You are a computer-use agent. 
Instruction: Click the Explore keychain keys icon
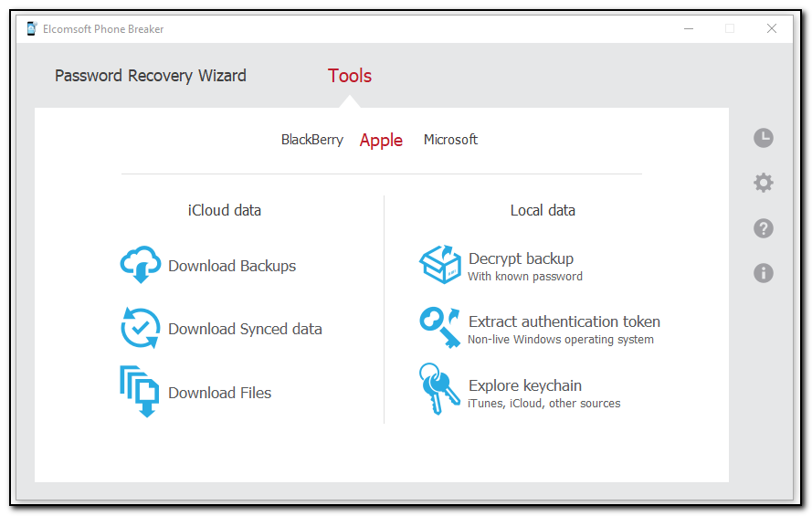[x=439, y=391]
